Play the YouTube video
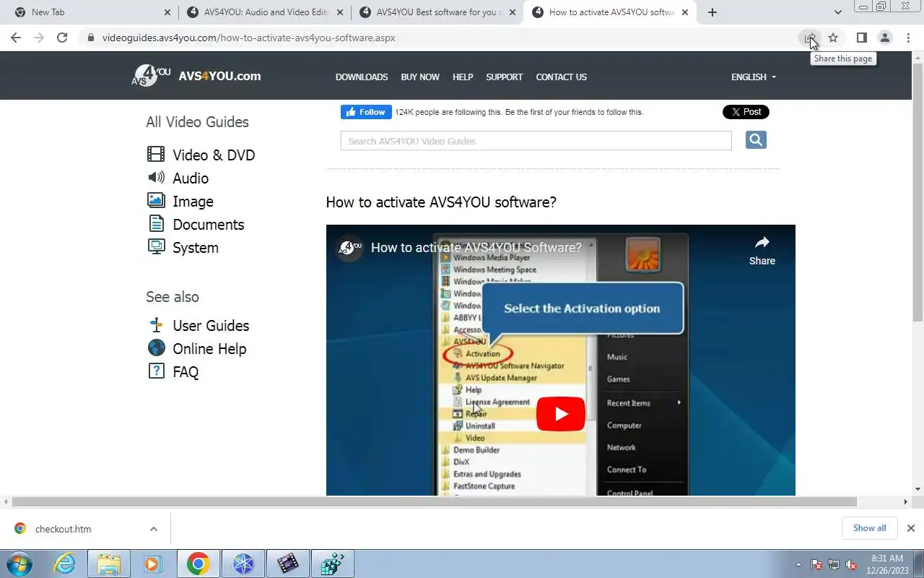Screen dimensions: 924x578 pos(561,414)
